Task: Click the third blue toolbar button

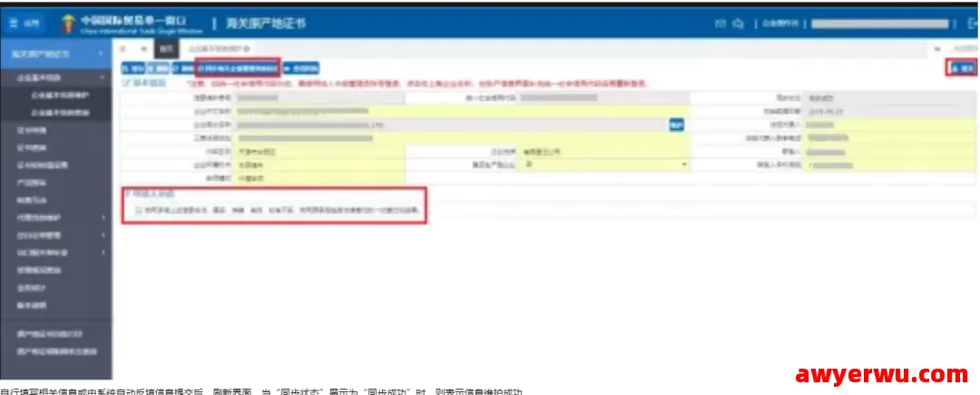Action: [183, 67]
